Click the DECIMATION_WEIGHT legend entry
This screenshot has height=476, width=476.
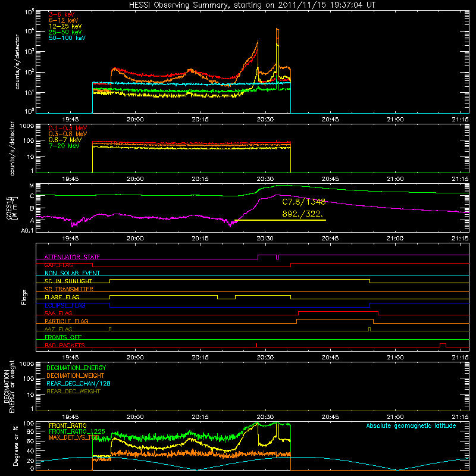click(76, 375)
